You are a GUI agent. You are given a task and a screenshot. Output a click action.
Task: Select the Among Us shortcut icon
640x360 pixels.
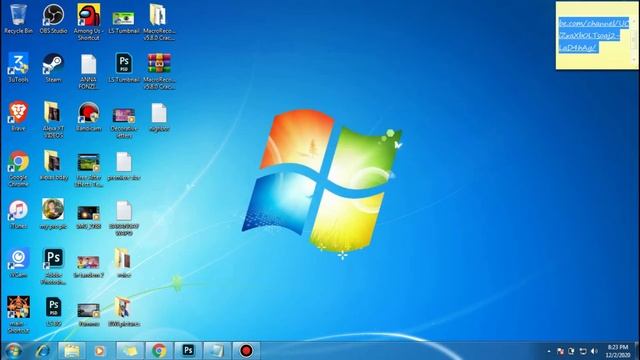[89, 22]
